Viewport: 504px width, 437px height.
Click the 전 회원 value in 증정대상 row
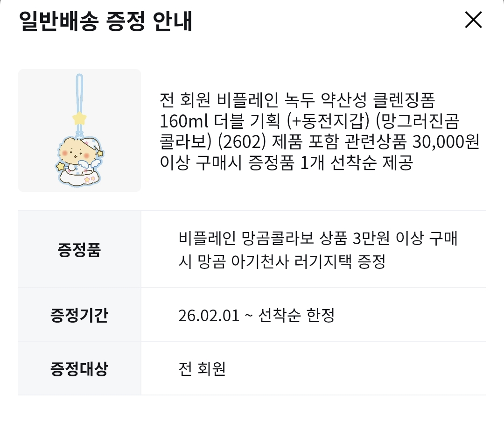click(202, 369)
